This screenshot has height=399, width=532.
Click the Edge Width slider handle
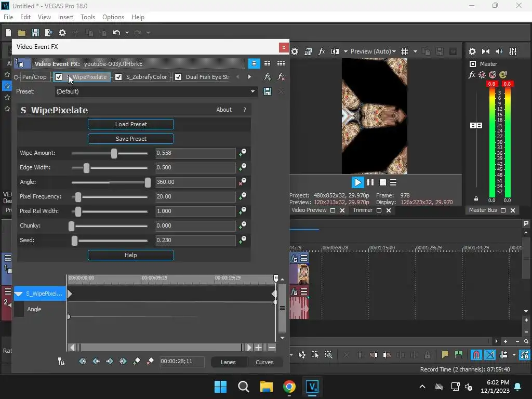click(87, 168)
